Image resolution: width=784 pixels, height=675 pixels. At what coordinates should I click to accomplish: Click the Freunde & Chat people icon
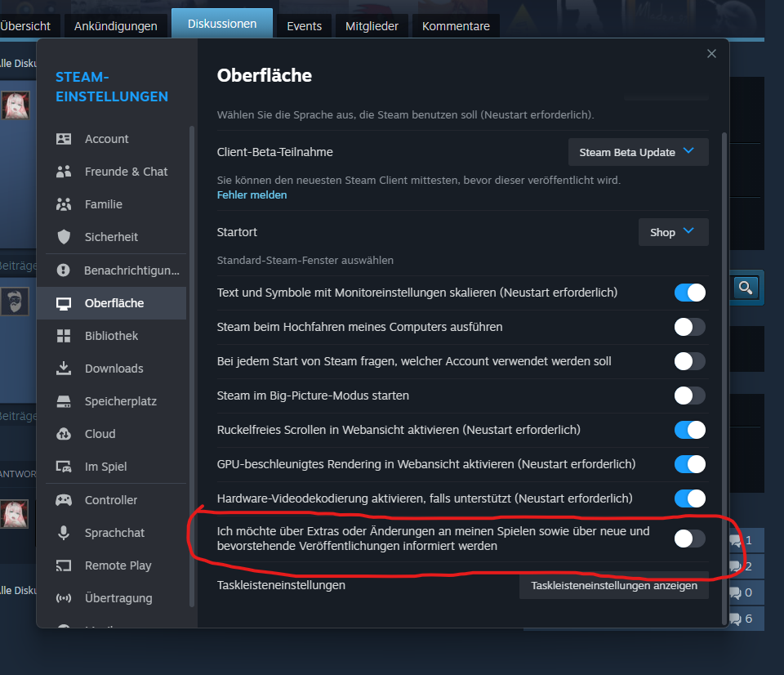pos(64,172)
